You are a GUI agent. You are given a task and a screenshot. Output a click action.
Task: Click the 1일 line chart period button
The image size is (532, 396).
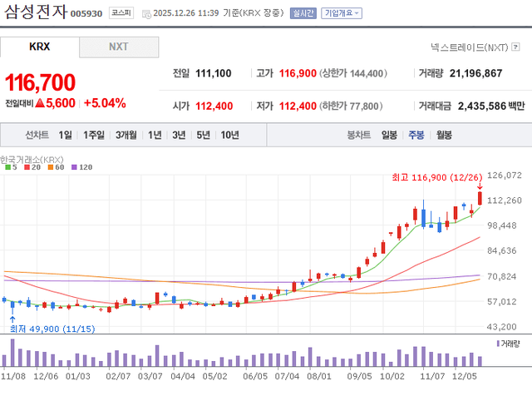tap(66, 135)
